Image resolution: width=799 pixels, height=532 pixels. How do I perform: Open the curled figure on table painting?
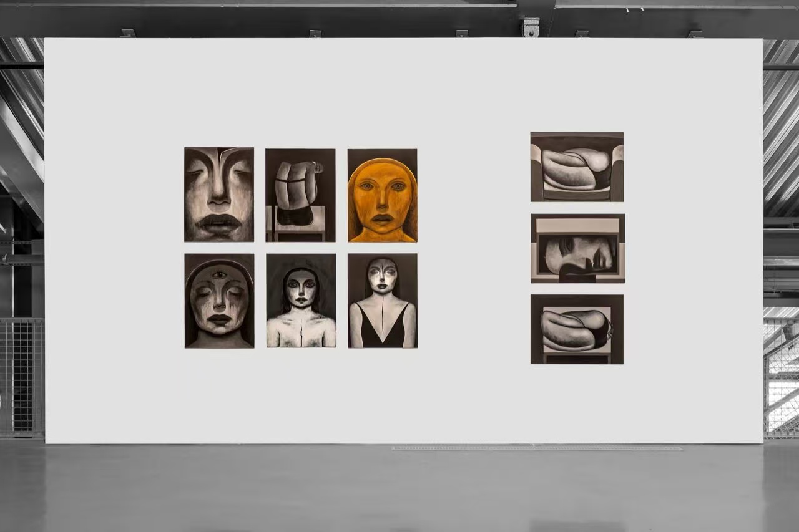click(577, 329)
